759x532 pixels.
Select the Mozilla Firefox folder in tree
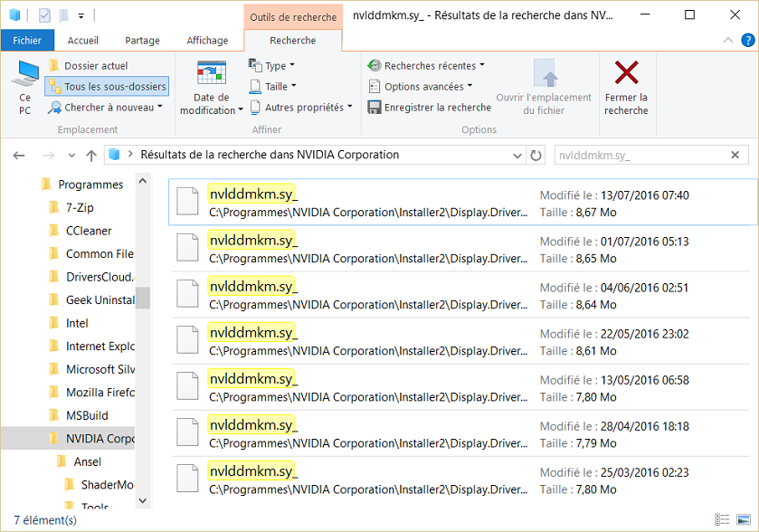tap(100, 393)
